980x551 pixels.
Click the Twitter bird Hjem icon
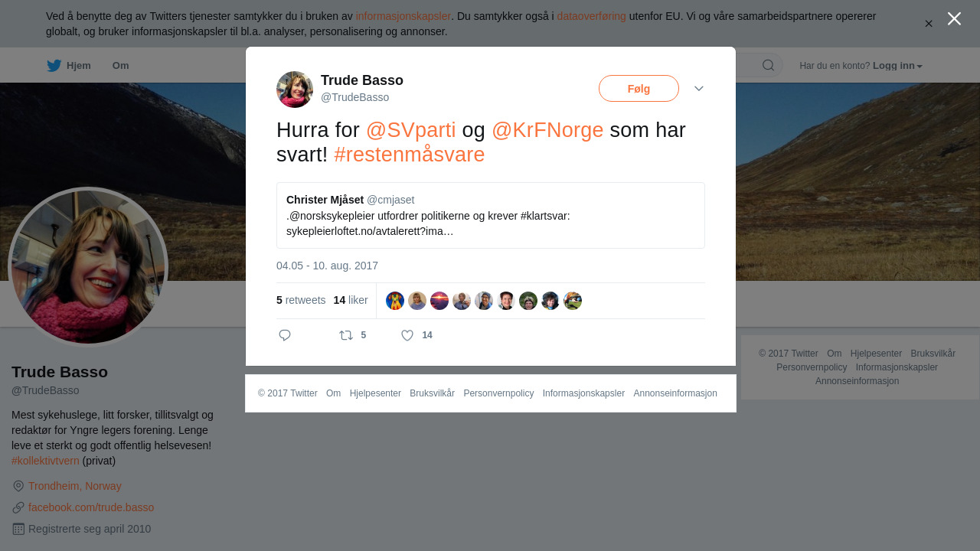pyautogui.click(x=54, y=65)
